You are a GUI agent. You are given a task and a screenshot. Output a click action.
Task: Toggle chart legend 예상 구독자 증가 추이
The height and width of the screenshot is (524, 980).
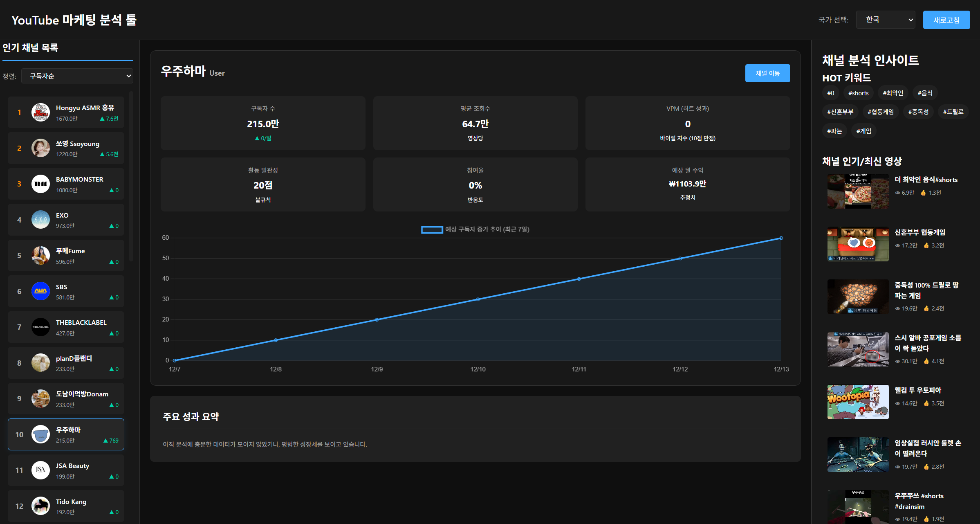pyautogui.click(x=475, y=229)
